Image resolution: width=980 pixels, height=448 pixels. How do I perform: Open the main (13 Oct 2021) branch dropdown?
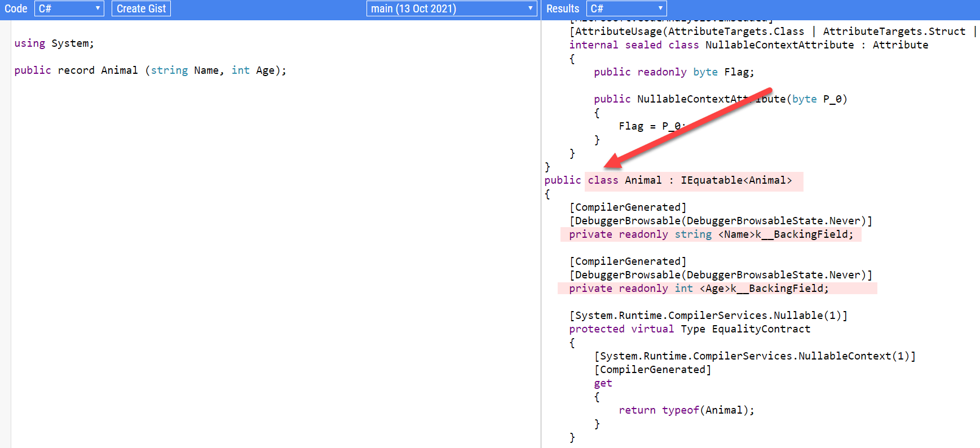click(451, 8)
